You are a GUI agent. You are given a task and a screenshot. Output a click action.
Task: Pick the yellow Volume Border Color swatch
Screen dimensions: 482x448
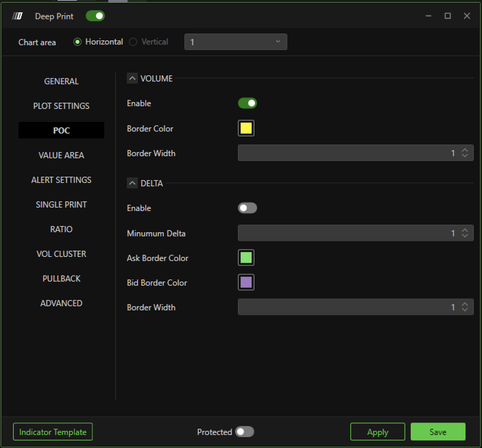246,128
